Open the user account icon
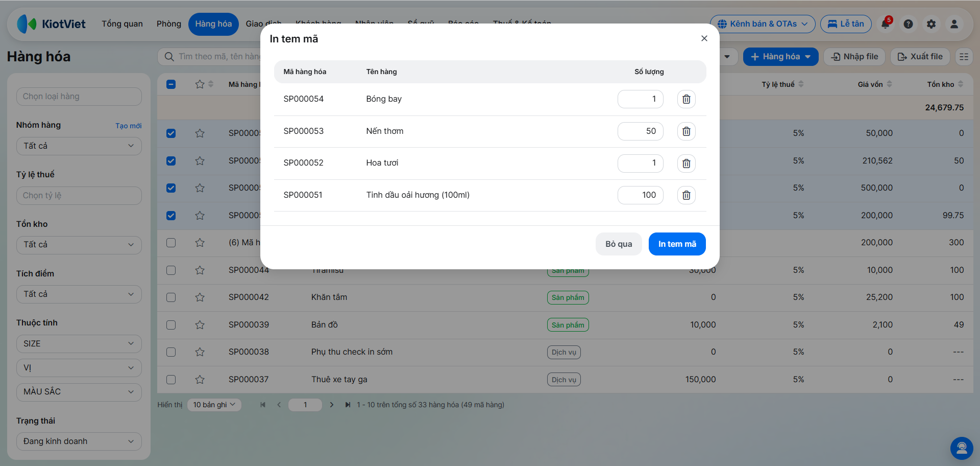 [954, 24]
